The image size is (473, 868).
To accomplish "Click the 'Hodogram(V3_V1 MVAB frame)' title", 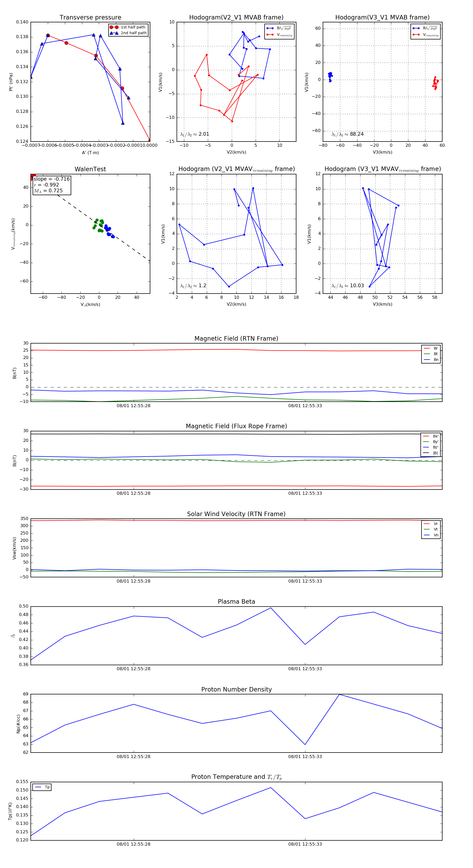I will 382,18.
